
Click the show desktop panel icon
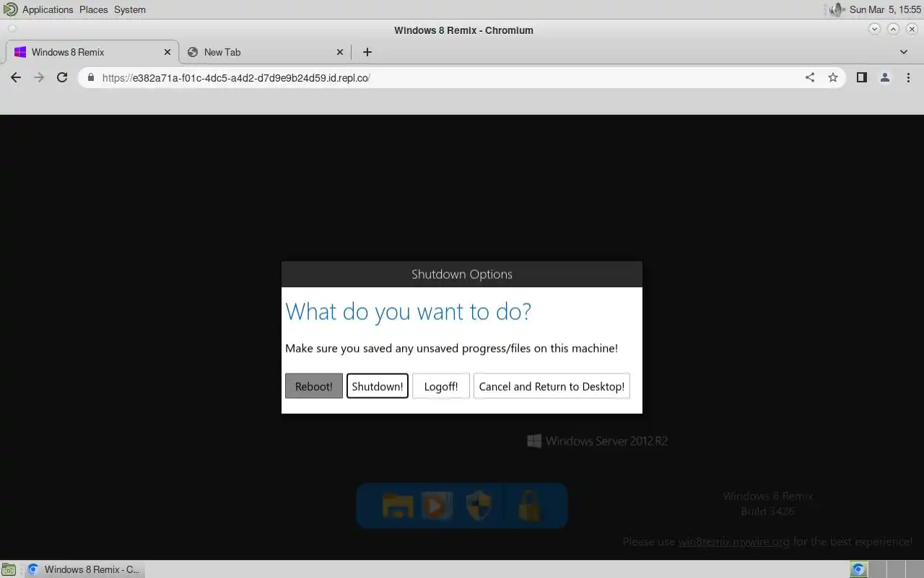8,569
